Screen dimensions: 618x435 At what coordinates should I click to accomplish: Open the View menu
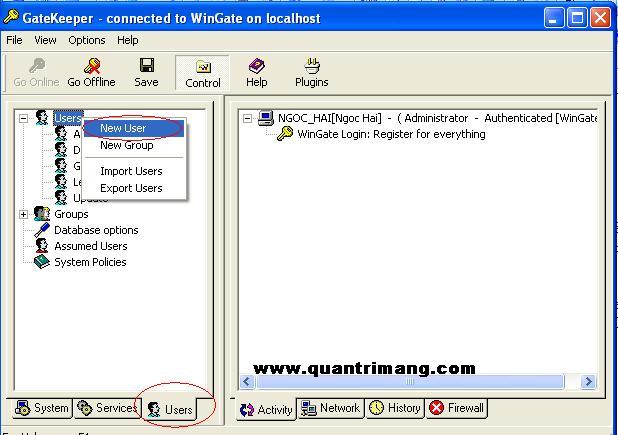click(x=45, y=40)
